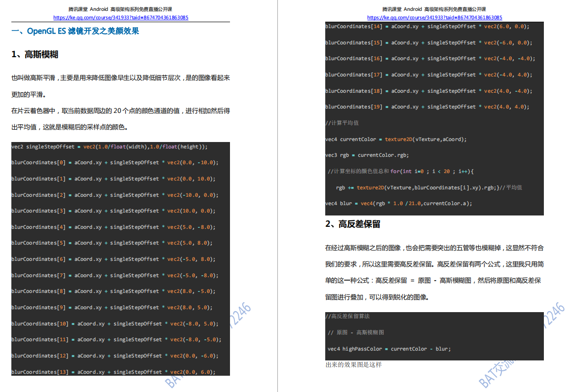Click the blurCoordinates[19] code line
Viewport: 572px width, 392px height.
pyautogui.click(x=427, y=107)
